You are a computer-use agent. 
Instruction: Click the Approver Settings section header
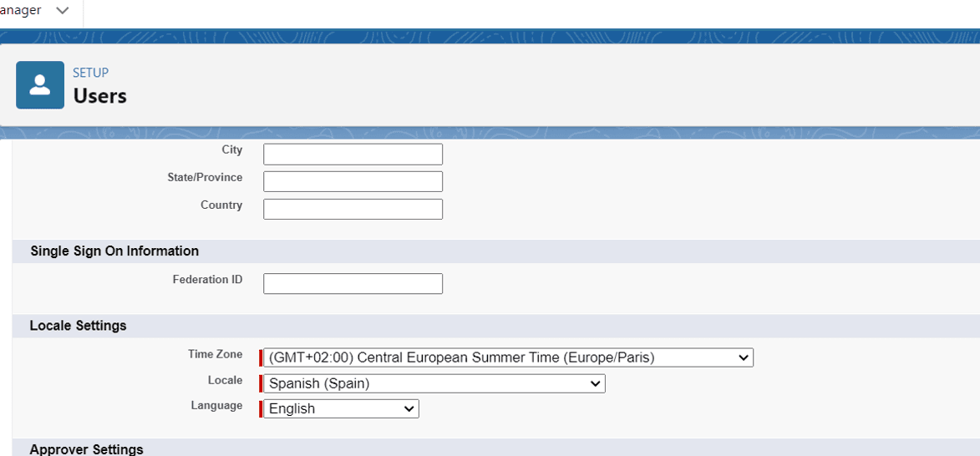(86, 449)
